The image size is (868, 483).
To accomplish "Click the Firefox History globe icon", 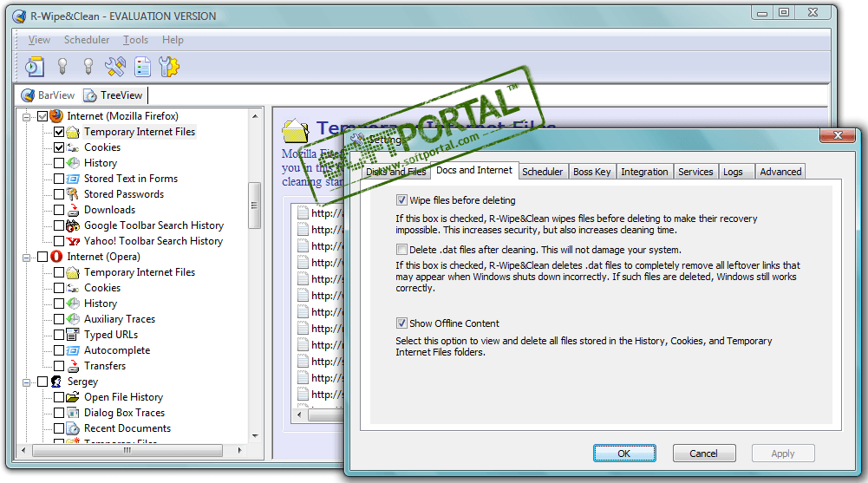I will point(73,163).
